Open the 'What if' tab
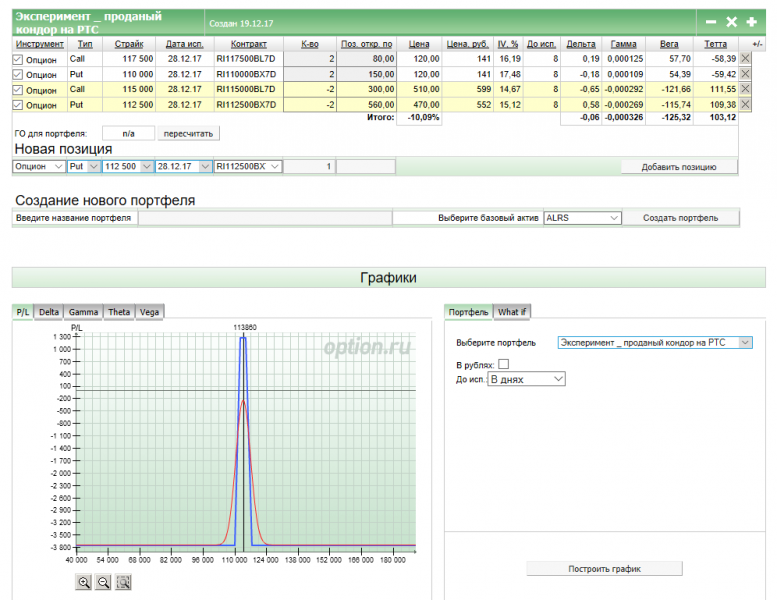The height and width of the screenshot is (600, 777). point(513,312)
